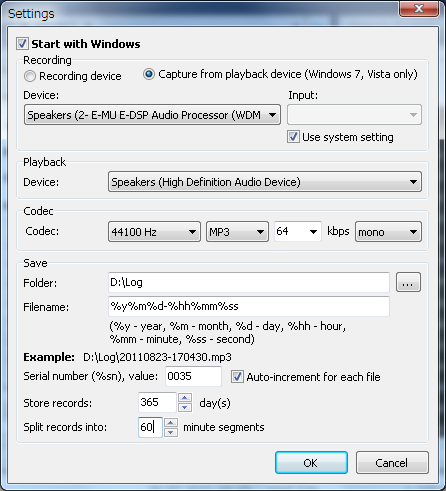Uncheck Start with Windows checkbox
The height and width of the screenshot is (491, 446).
coord(22,44)
